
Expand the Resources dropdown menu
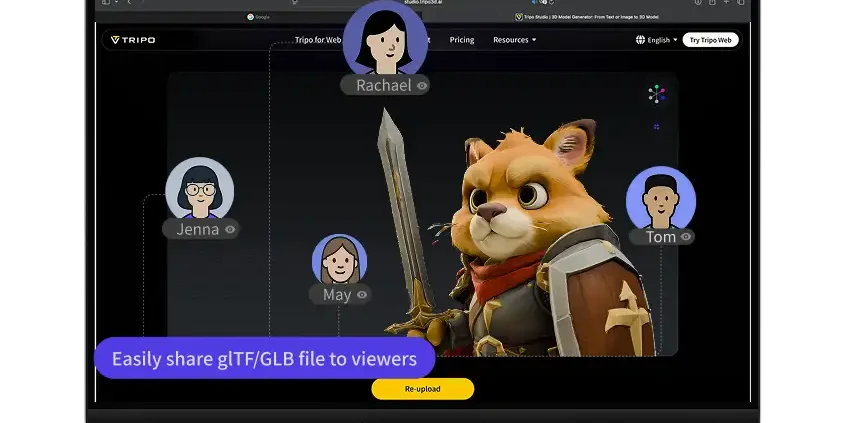click(514, 40)
